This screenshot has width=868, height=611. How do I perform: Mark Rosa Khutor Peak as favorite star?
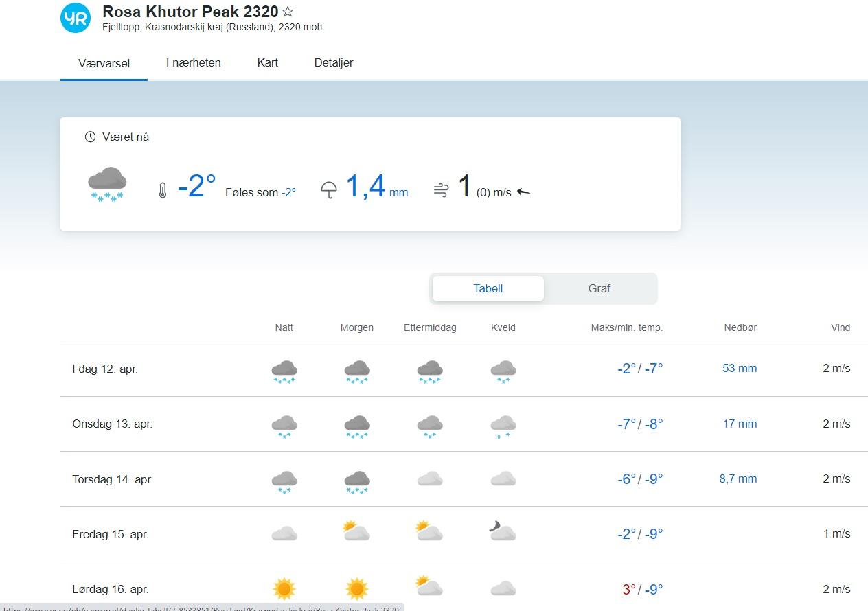click(288, 12)
